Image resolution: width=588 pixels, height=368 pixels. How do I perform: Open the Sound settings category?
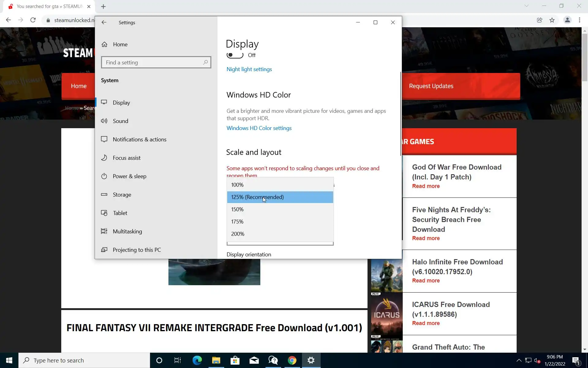pyautogui.click(x=120, y=121)
